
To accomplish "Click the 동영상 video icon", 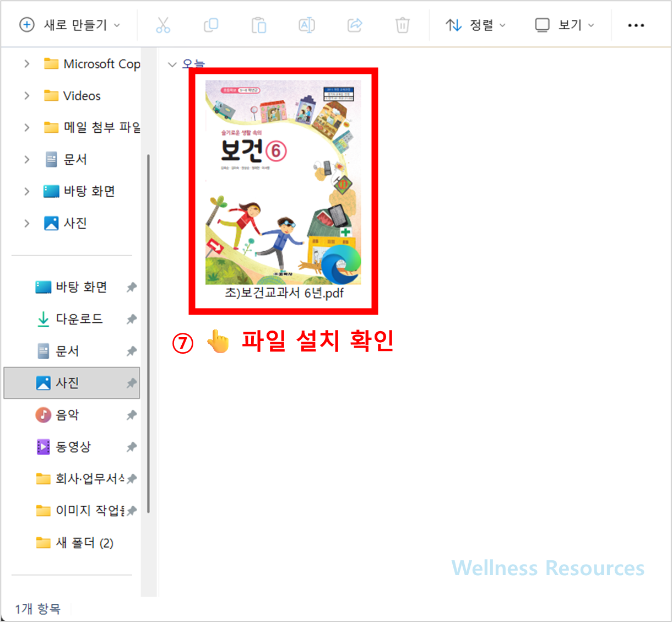I will point(43,447).
